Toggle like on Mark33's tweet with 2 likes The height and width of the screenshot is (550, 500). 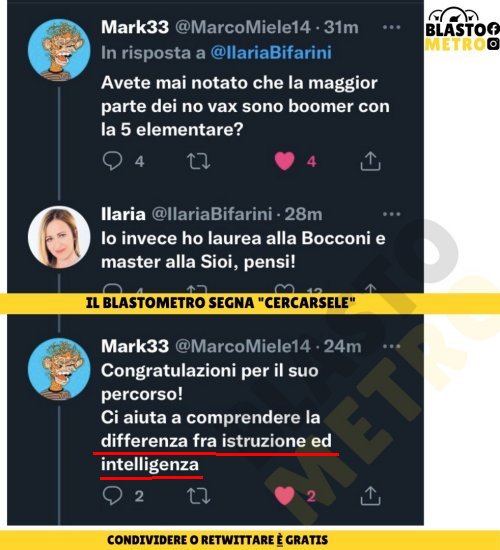pyautogui.click(x=284, y=496)
